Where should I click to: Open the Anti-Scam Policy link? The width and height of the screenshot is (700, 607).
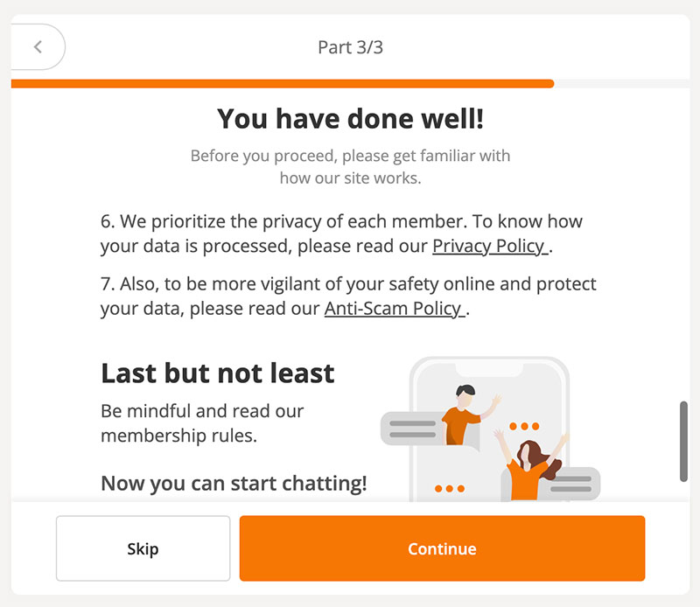395,309
